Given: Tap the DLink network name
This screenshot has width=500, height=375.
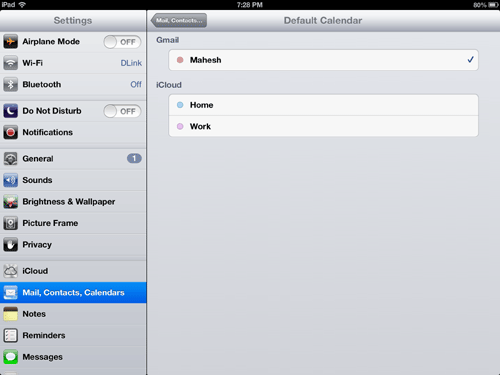Looking at the screenshot, I should tap(131, 63).
